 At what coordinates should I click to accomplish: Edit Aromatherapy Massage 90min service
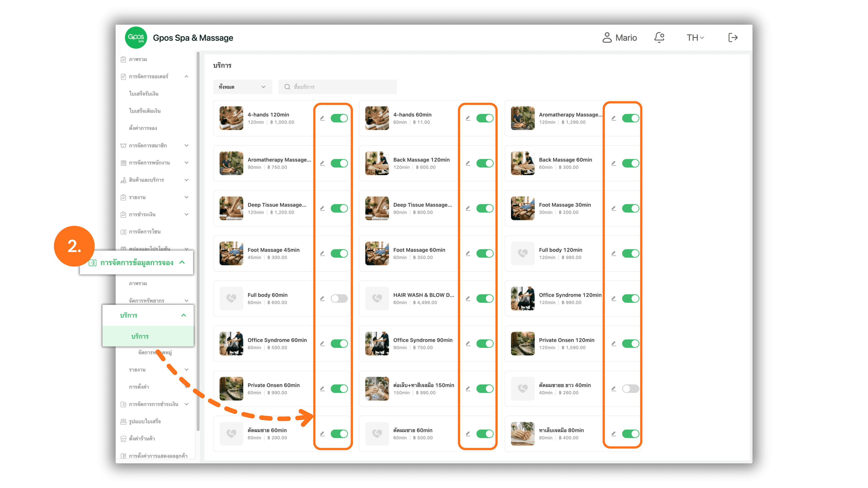coord(322,163)
